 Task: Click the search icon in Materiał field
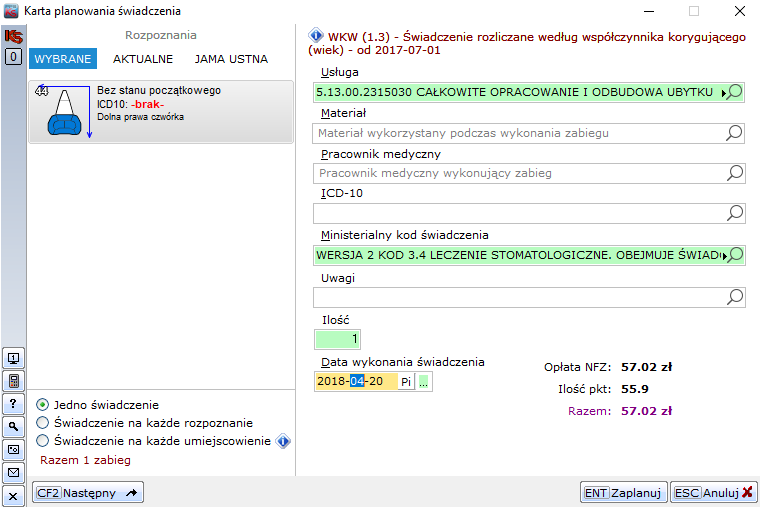tap(734, 132)
